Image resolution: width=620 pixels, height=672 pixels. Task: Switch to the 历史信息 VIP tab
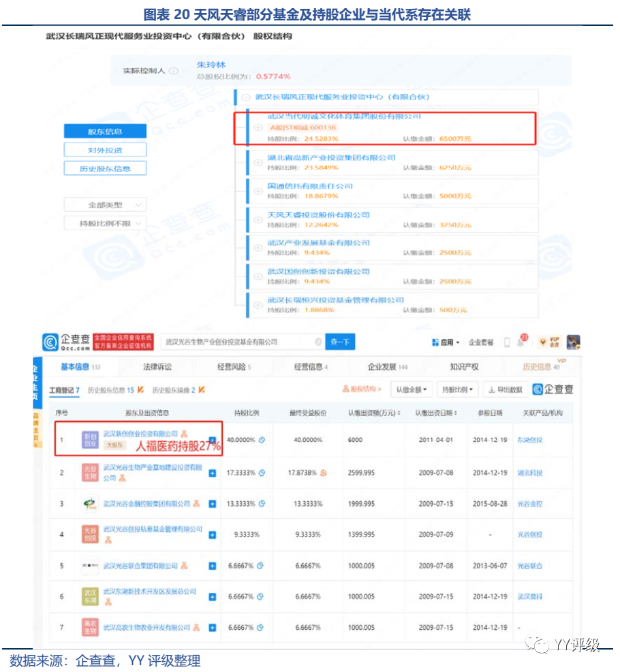tap(542, 366)
